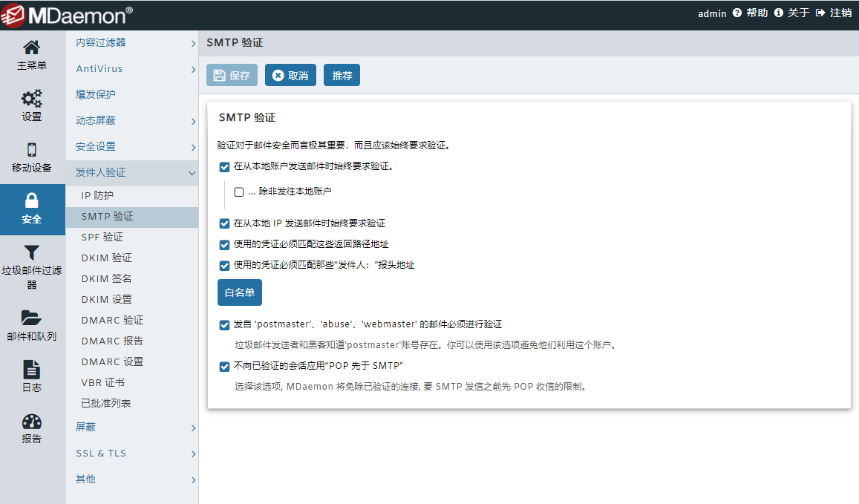Expand the 内容过滤器 chevron
Image resolution: width=859 pixels, height=504 pixels.
coord(193,43)
